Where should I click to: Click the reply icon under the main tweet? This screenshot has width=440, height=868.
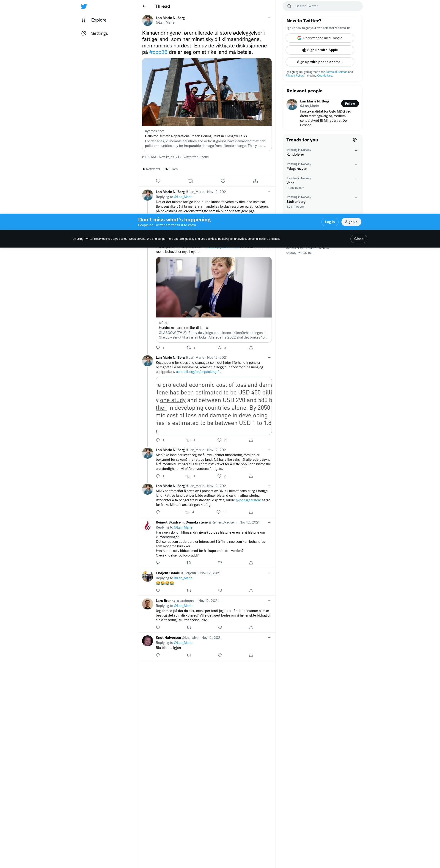158,181
